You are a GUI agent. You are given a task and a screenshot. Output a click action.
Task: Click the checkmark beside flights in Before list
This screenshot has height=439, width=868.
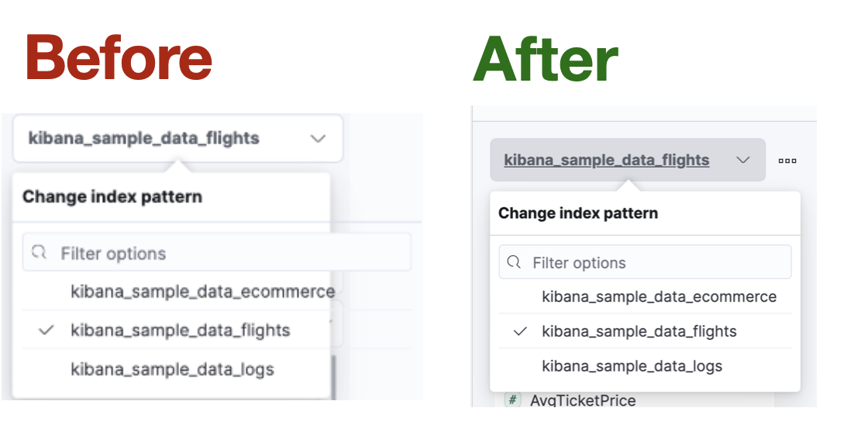(46, 330)
